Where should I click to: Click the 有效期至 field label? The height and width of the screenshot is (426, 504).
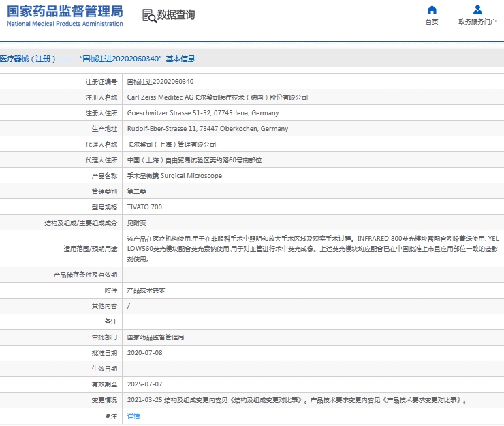pos(104,384)
